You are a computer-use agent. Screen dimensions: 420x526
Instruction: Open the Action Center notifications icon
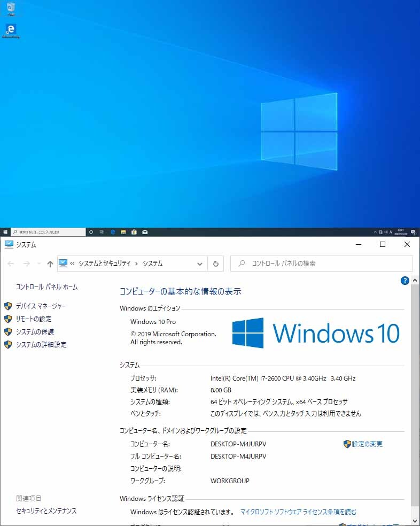[413, 232]
